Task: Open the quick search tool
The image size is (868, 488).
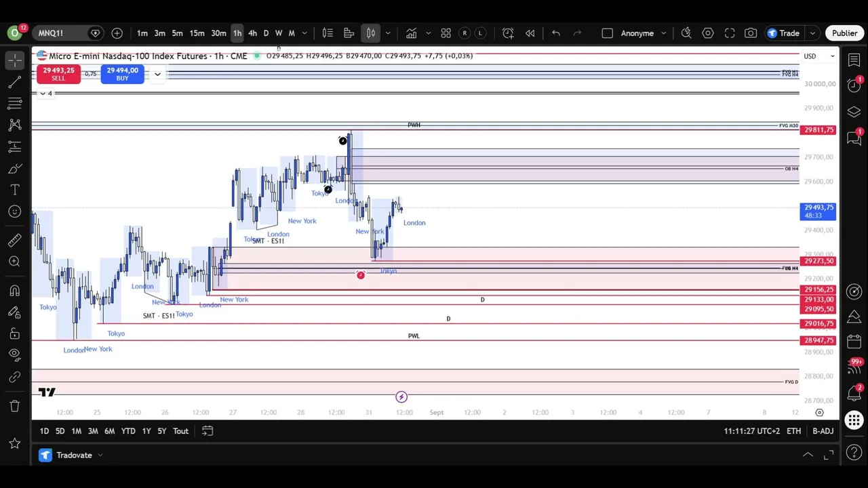Action: click(x=686, y=33)
